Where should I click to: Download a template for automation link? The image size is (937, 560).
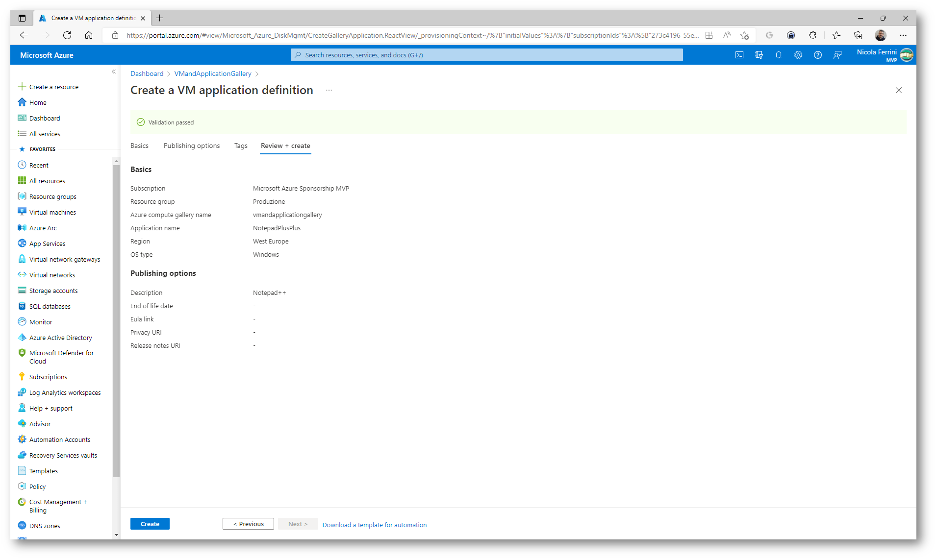(375, 525)
